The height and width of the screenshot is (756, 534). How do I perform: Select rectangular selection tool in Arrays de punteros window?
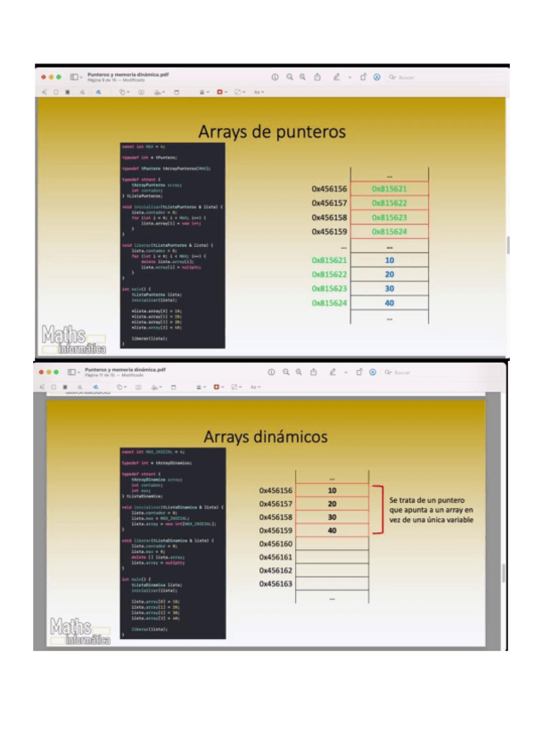[56, 92]
